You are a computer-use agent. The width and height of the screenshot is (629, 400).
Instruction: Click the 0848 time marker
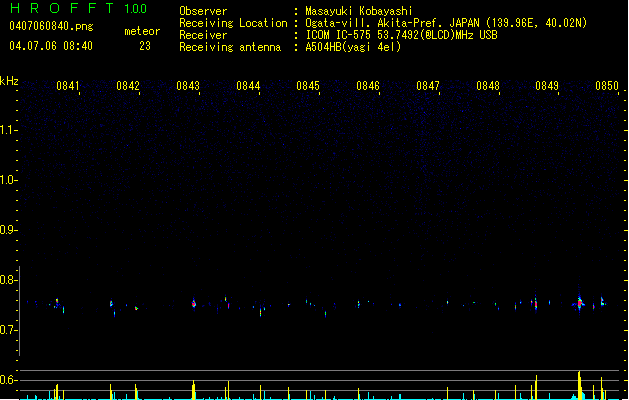pos(488,86)
